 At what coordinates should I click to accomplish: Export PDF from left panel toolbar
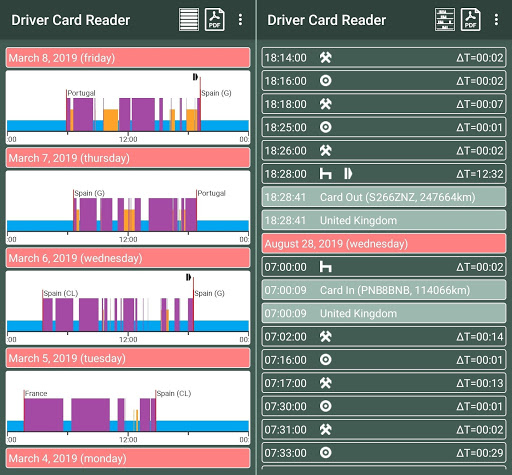tap(215, 20)
